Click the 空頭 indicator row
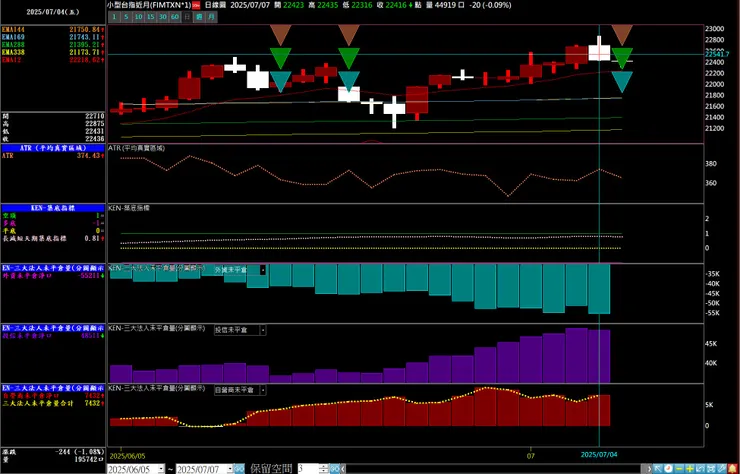 click(x=53, y=215)
